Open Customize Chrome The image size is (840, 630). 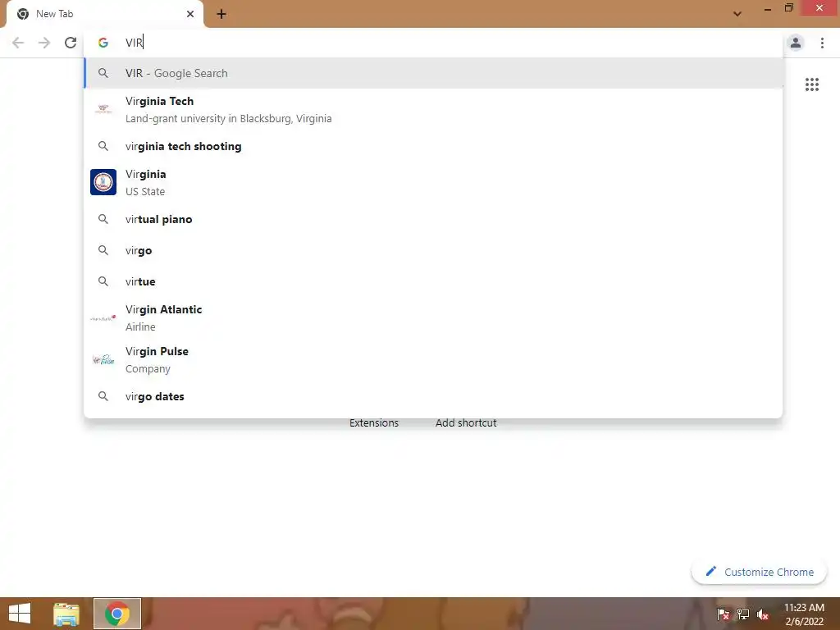759,572
